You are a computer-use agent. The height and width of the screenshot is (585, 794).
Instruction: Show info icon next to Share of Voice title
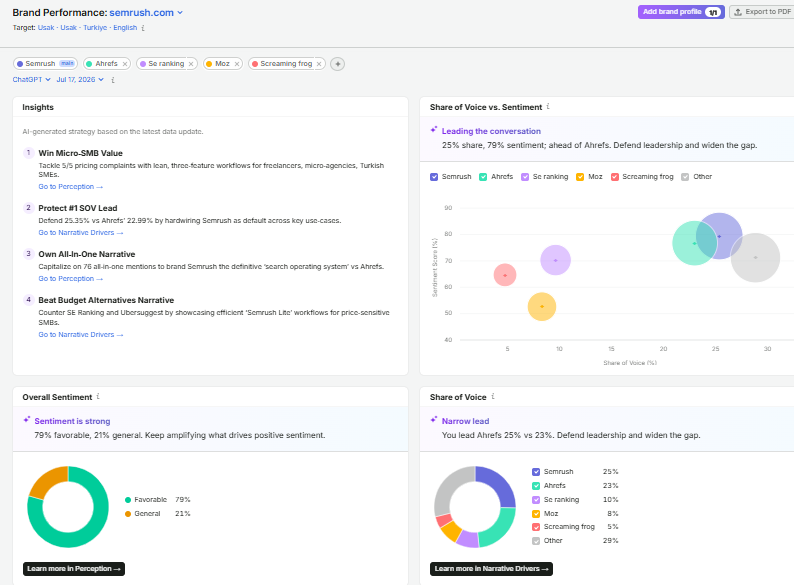pos(493,397)
